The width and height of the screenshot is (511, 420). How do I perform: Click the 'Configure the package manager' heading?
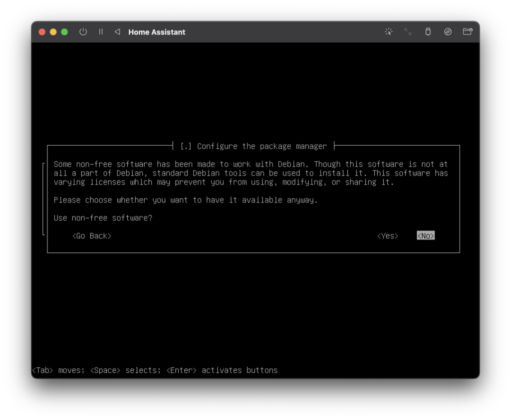261,146
